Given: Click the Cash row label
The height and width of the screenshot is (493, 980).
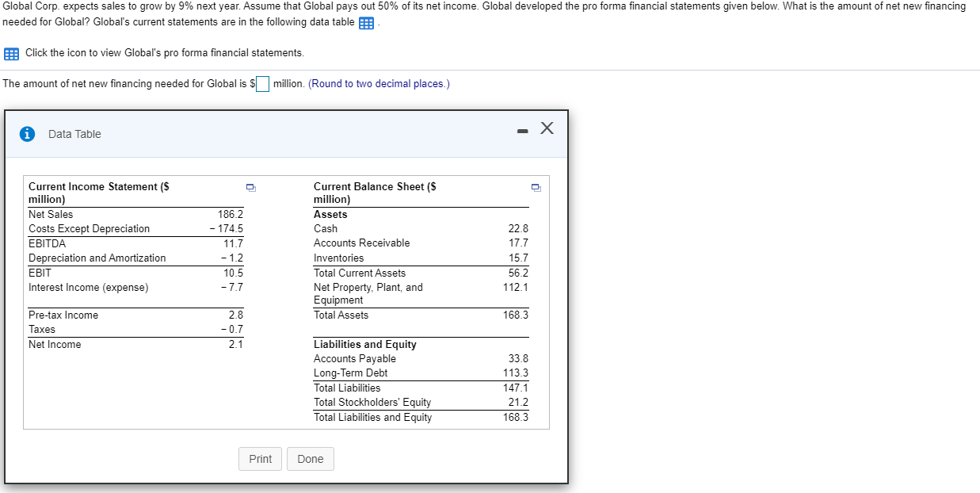Looking at the screenshot, I should point(326,229).
